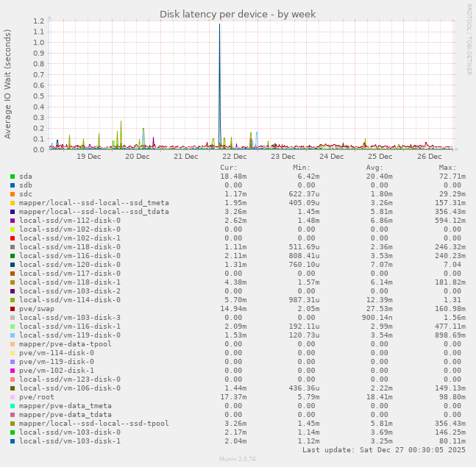Click the '900.14n' average value
Viewport: 476px width, 467px height.
click(377, 318)
